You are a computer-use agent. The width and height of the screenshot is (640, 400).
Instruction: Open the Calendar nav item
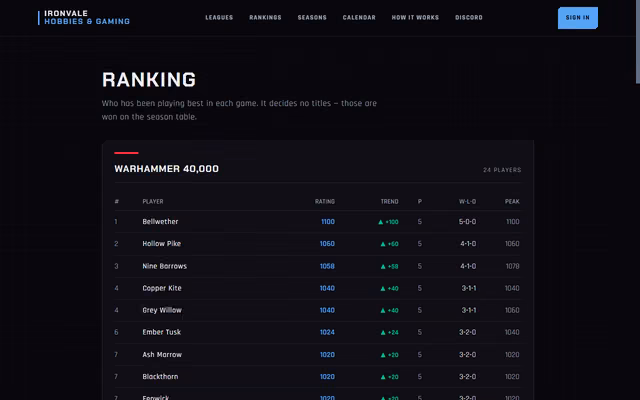(x=359, y=18)
